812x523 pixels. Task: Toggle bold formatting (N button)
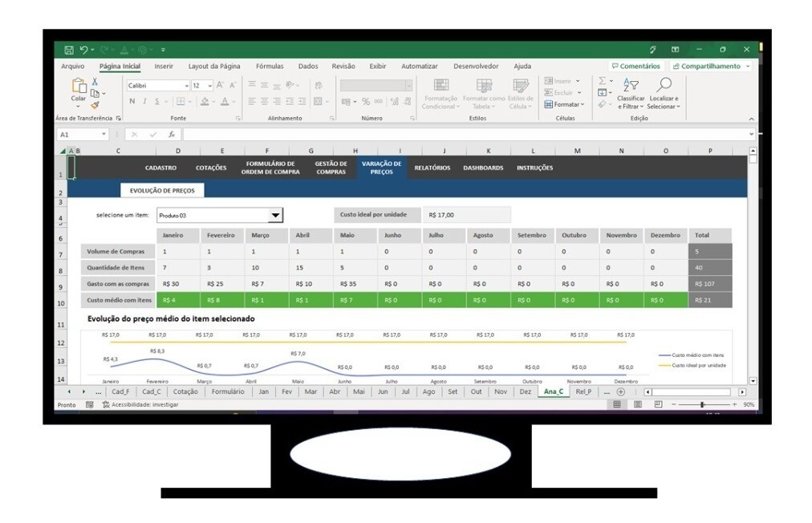coord(132,102)
